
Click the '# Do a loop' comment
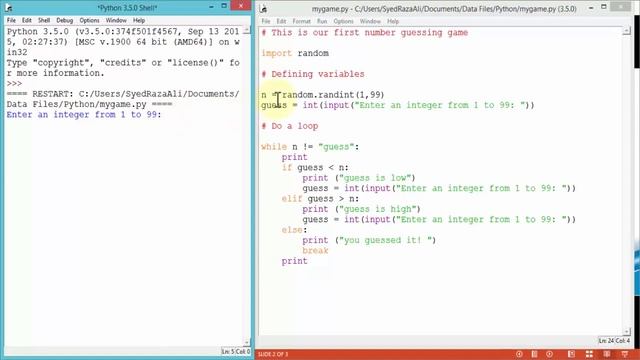click(x=290, y=126)
